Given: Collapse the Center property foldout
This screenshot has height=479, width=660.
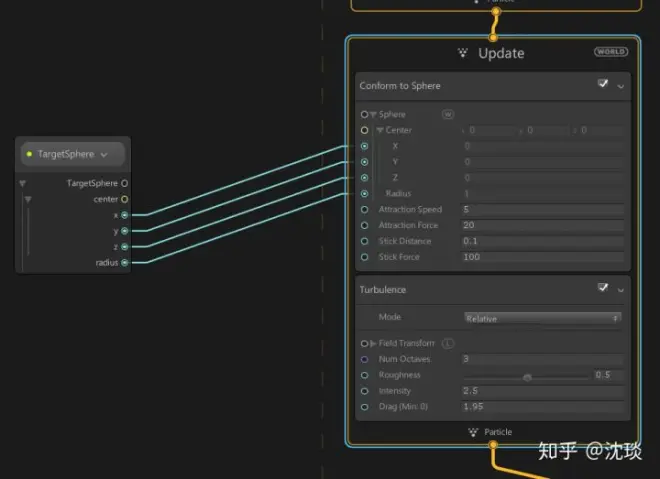Looking at the screenshot, I should (380, 130).
